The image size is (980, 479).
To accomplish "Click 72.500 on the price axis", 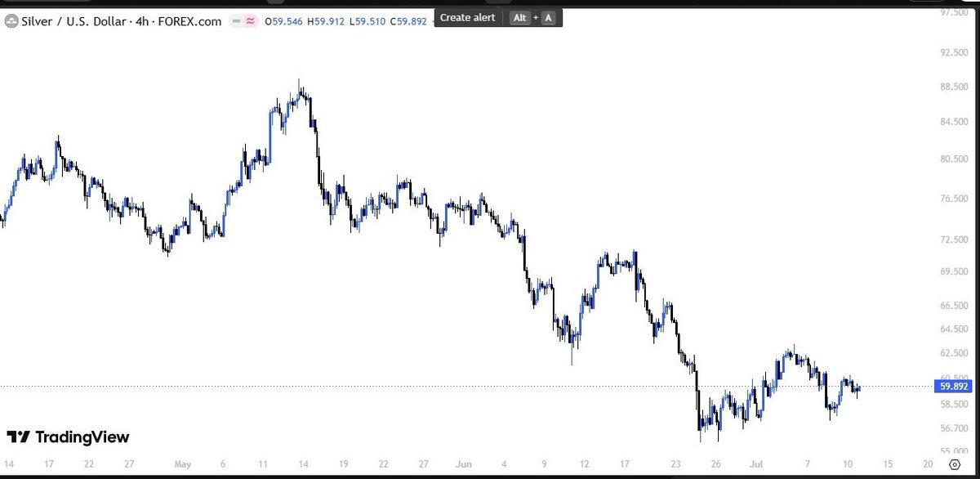I will tap(954, 239).
